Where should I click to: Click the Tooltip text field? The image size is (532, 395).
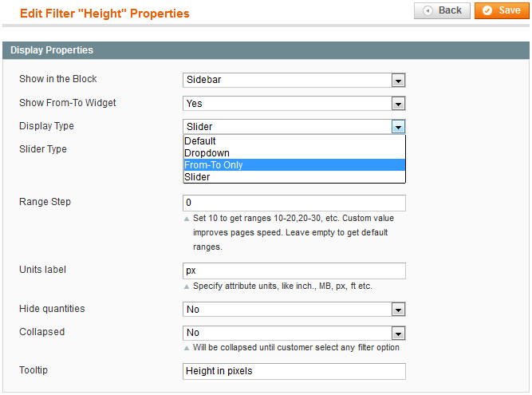point(294,371)
